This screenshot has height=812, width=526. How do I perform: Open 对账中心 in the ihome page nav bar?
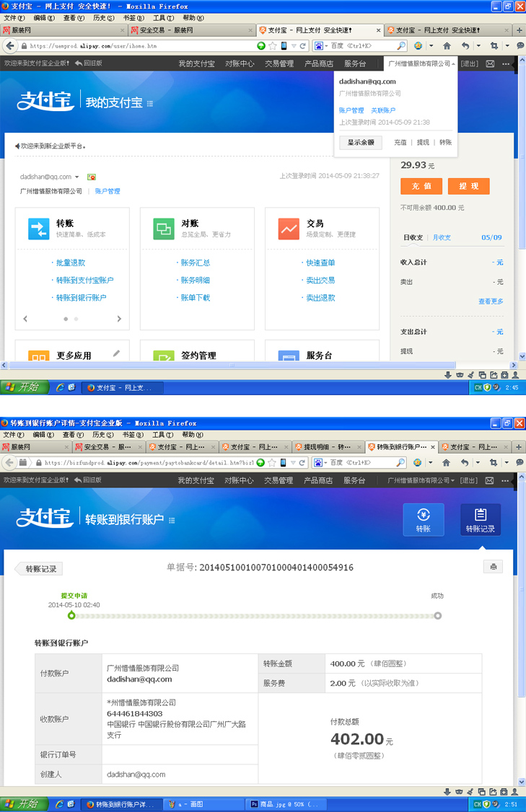[240, 63]
